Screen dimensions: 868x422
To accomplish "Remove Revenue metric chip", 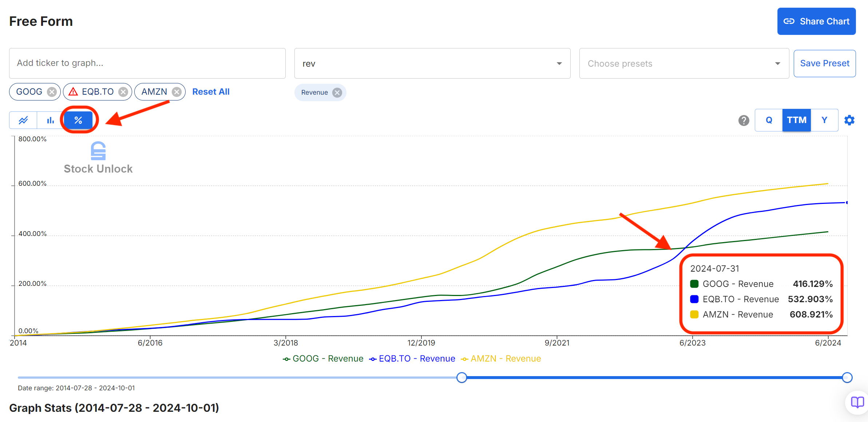I will pos(337,92).
